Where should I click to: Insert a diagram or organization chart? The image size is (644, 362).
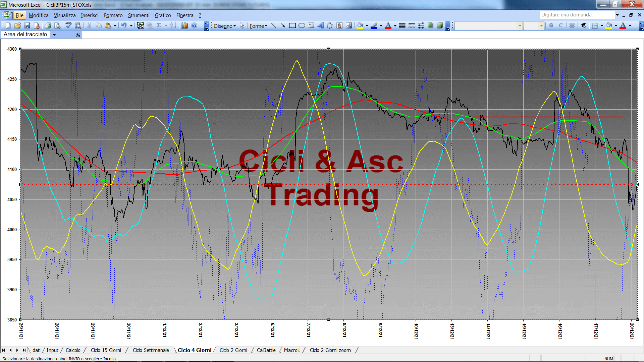tap(330, 25)
